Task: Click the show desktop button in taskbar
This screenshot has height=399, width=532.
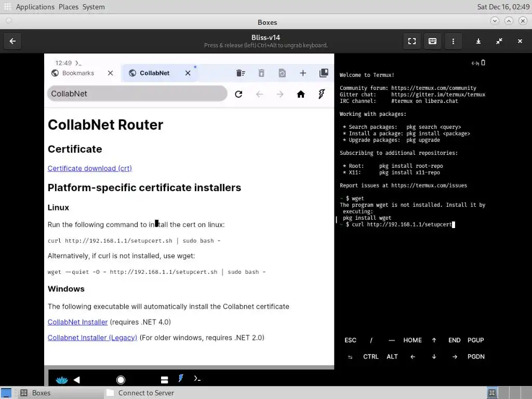Action: (6, 393)
